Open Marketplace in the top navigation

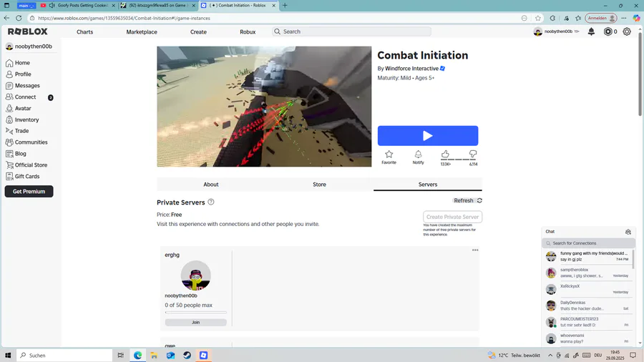tap(142, 31)
